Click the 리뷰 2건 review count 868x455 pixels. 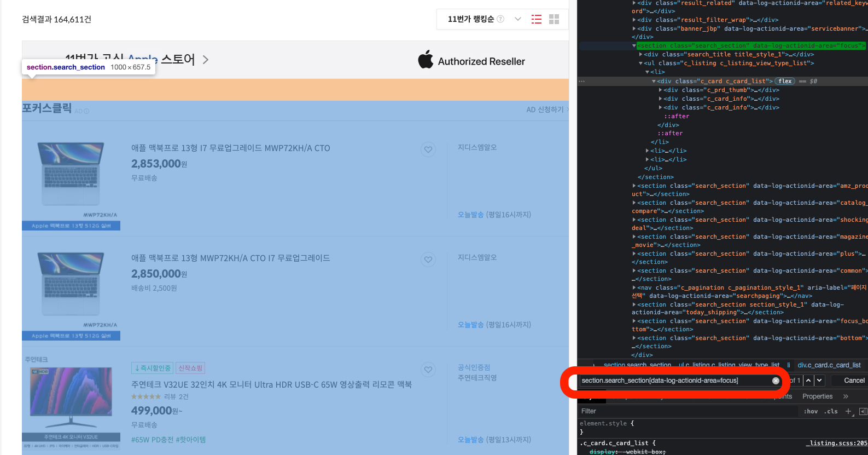pyautogui.click(x=176, y=396)
